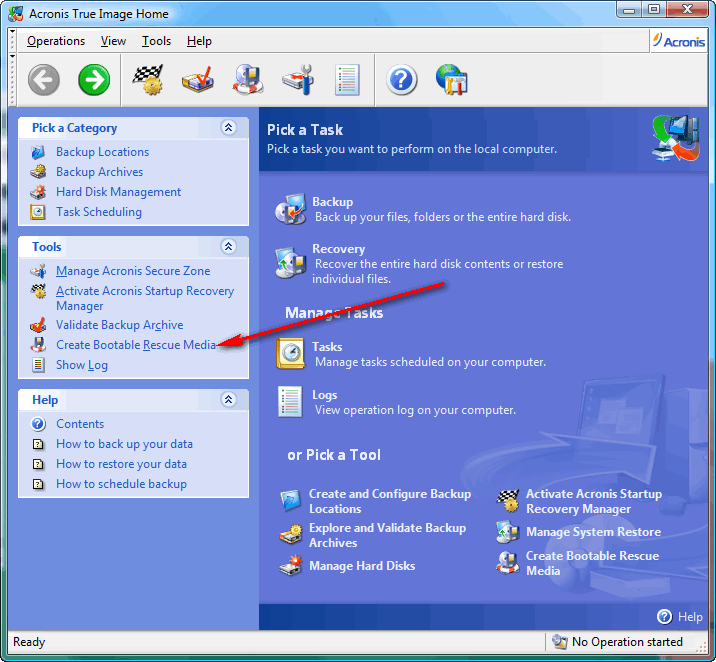Click the No Operation started status icon
The width and height of the screenshot is (716, 662).
click(x=559, y=642)
